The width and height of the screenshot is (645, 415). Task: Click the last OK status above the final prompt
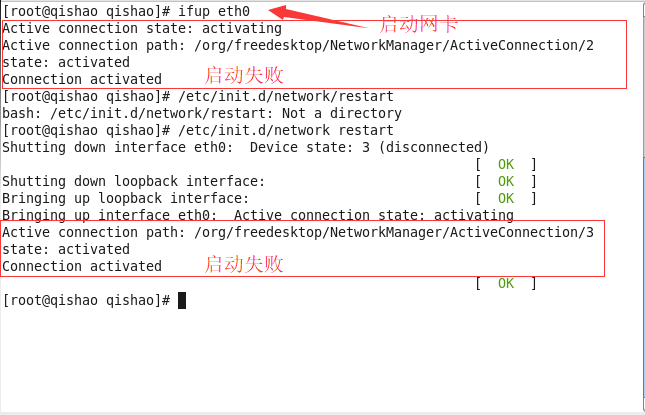pos(505,283)
